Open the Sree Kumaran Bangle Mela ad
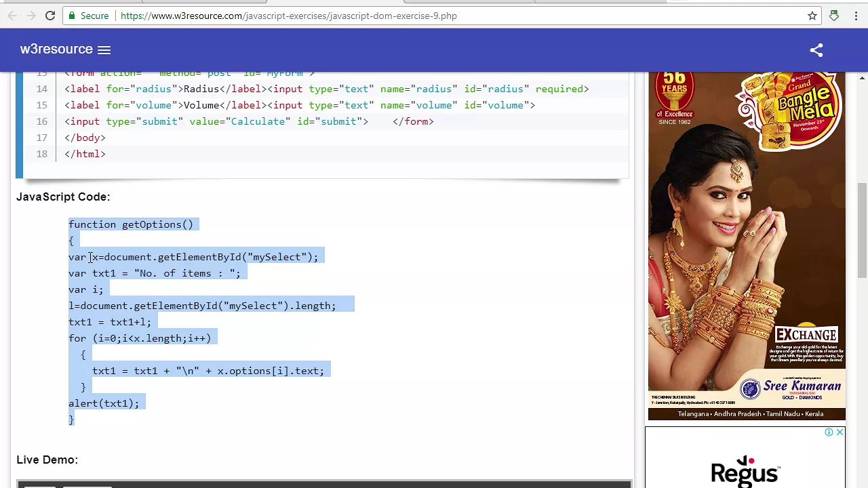 point(747,246)
